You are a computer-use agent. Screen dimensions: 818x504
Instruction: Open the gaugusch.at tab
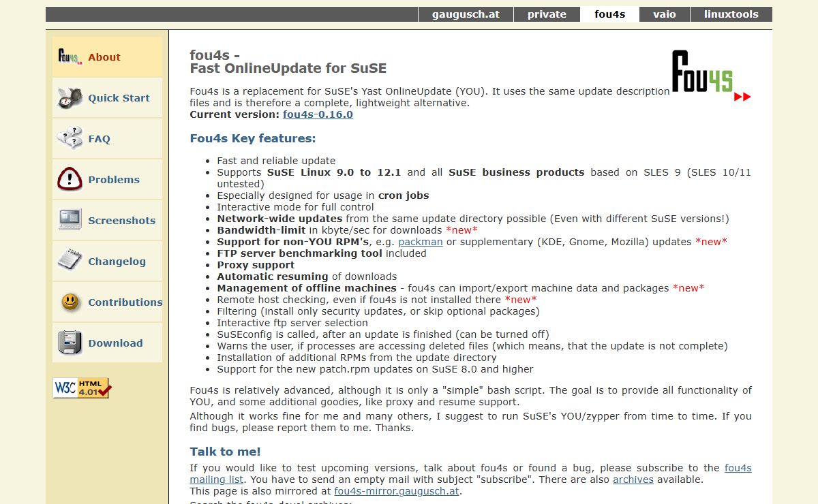(x=466, y=14)
